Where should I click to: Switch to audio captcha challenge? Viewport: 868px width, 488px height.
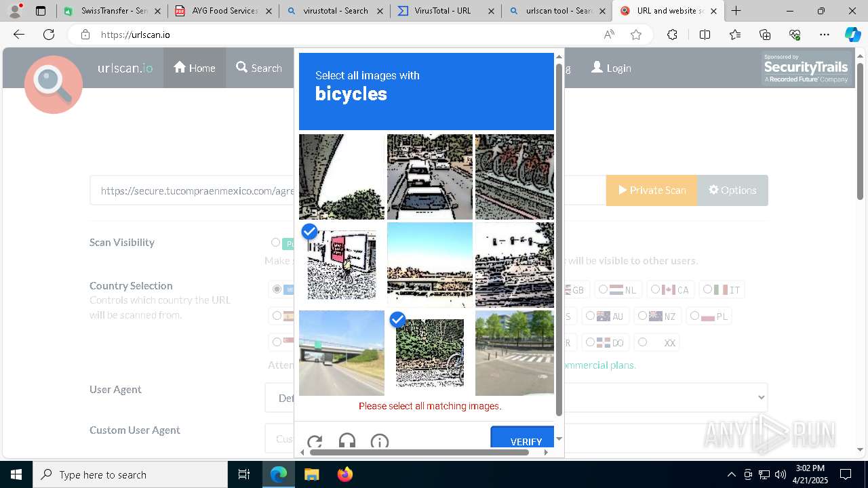tap(347, 442)
